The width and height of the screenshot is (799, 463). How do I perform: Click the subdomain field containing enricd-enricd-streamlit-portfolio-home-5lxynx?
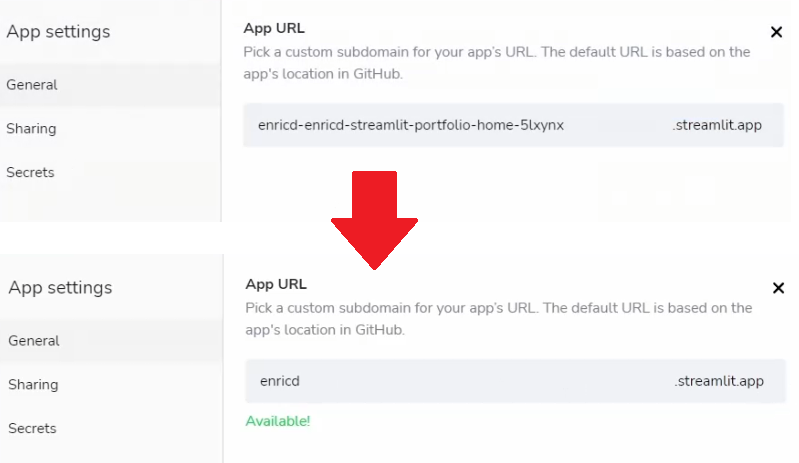coord(513,125)
